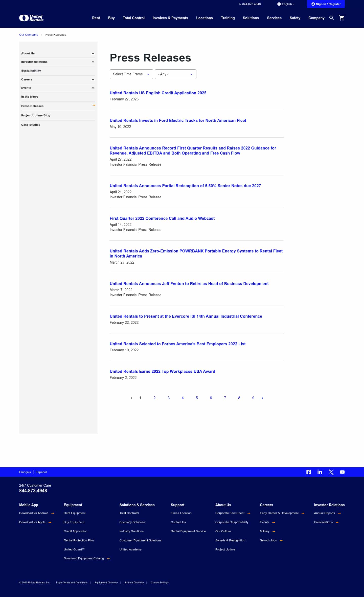Open the shopping cart icon

342,18
